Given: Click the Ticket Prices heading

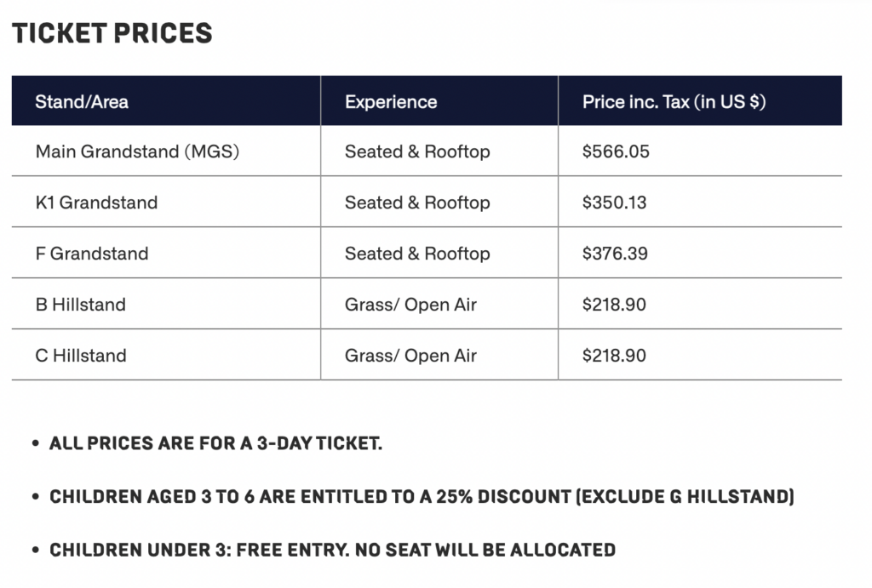Looking at the screenshot, I should [x=112, y=33].
